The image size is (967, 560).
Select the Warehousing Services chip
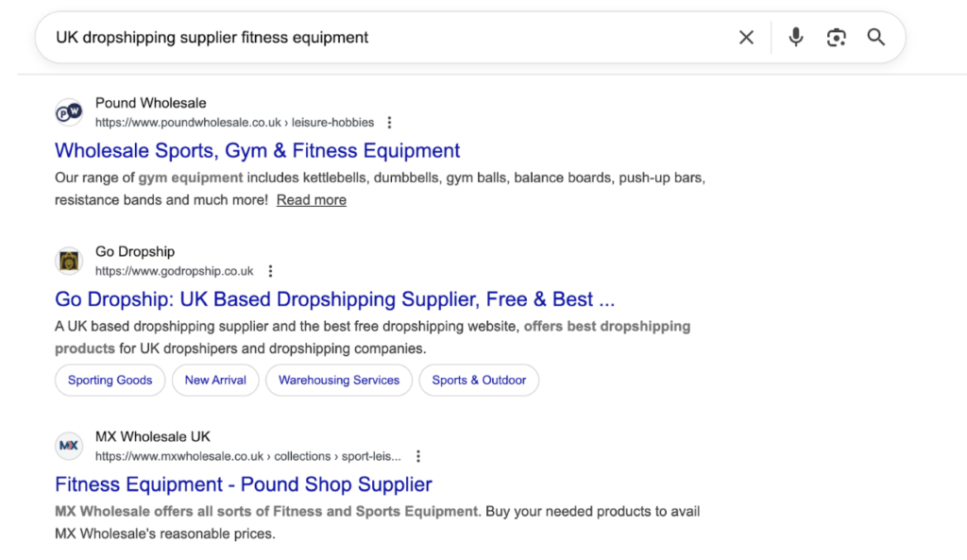click(338, 380)
